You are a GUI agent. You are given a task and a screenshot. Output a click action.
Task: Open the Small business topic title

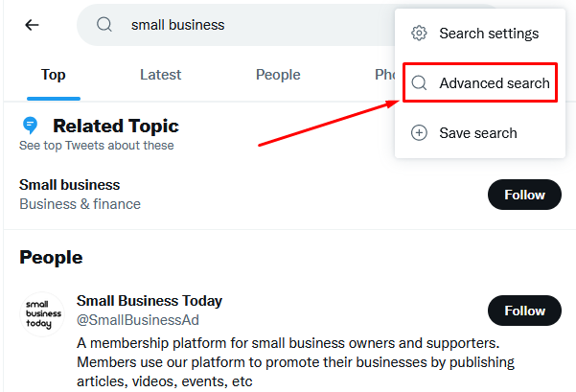(69, 185)
